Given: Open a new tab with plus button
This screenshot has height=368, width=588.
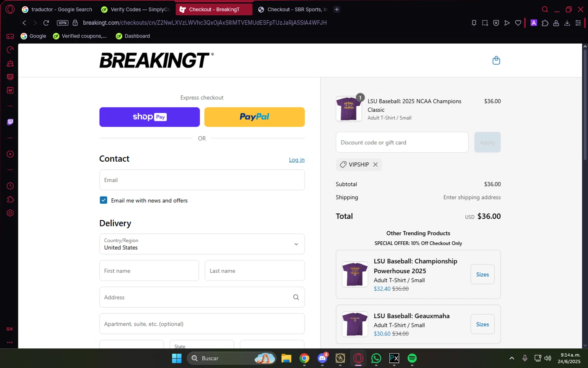Looking at the screenshot, I should [x=337, y=9].
